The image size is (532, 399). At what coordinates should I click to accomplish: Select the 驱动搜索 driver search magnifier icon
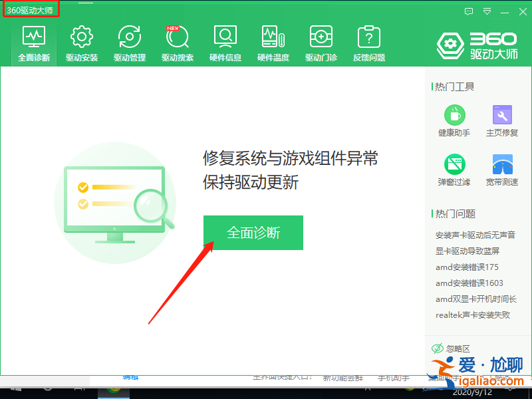pos(177,41)
